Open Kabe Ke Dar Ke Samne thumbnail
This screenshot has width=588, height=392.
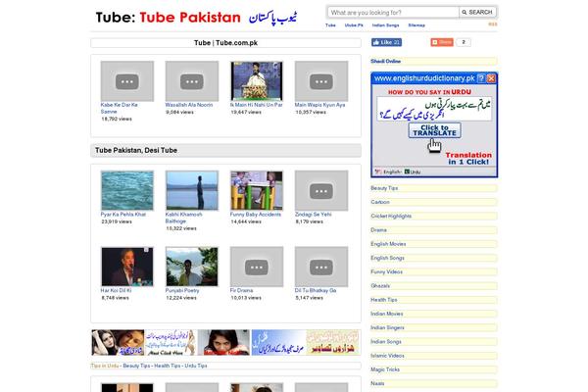pyautogui.click(x=127, y=81)
